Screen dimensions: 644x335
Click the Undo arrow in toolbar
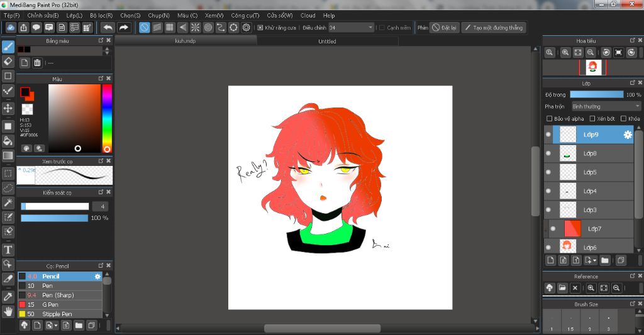point(108,28)
